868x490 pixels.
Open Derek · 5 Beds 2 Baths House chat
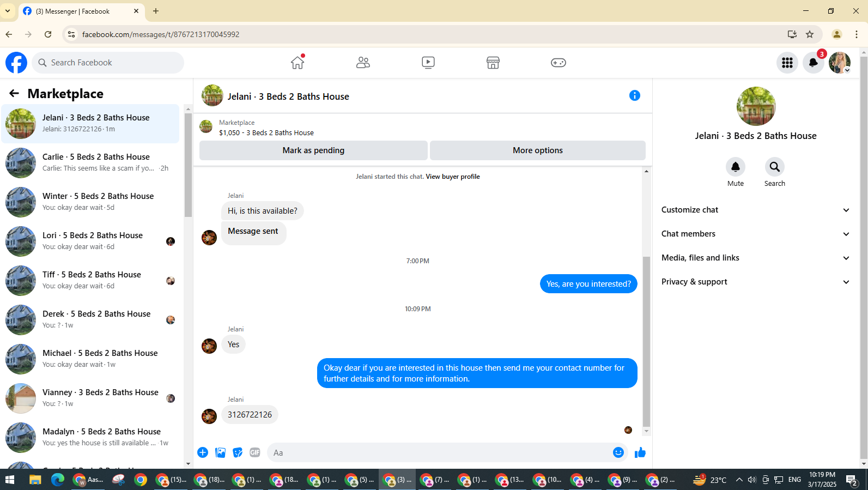point(90,320)
